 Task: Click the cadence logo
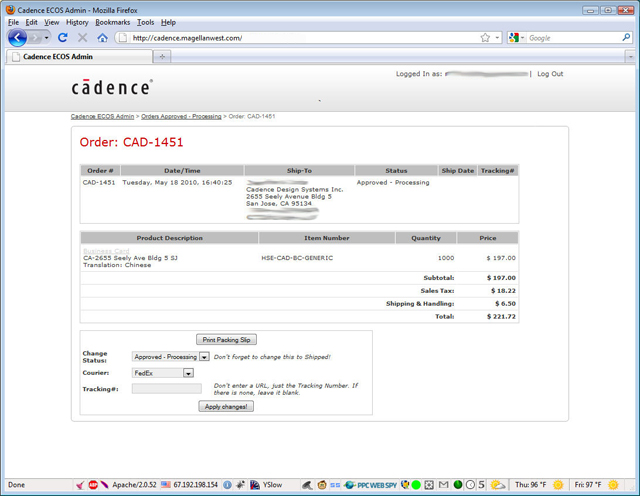pos(112,87)
